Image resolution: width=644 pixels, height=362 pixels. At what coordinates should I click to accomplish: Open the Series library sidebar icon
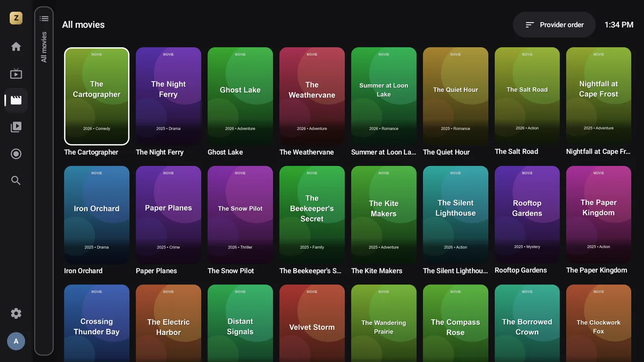click(16, 127)
